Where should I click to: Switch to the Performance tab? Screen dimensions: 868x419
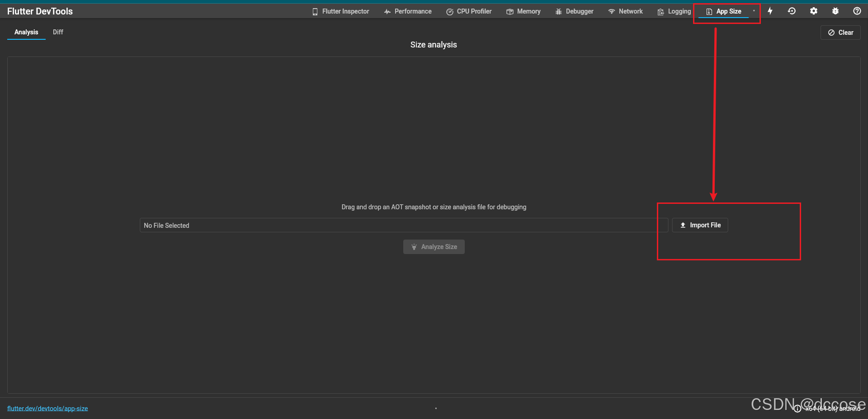coord(408,11)
